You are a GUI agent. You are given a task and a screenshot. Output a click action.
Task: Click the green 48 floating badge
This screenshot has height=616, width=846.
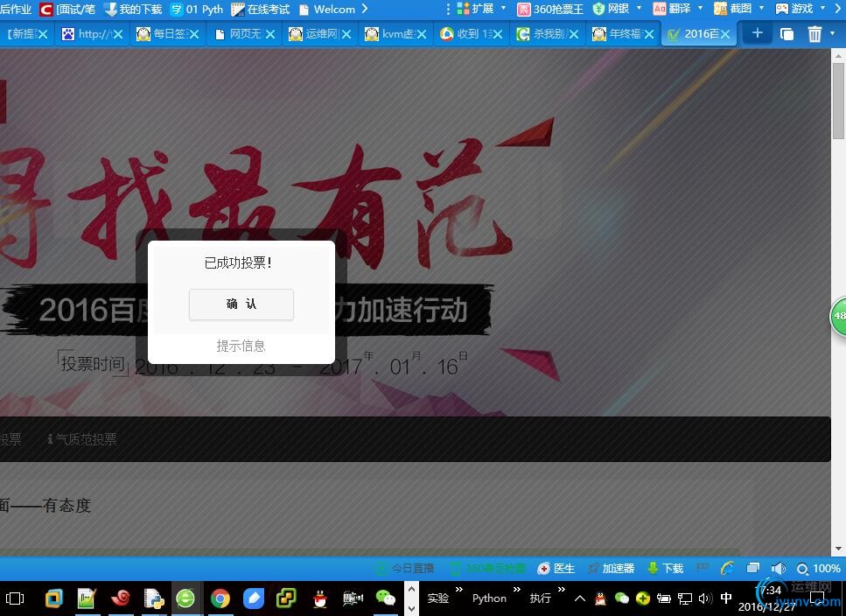tap(838, 316)
